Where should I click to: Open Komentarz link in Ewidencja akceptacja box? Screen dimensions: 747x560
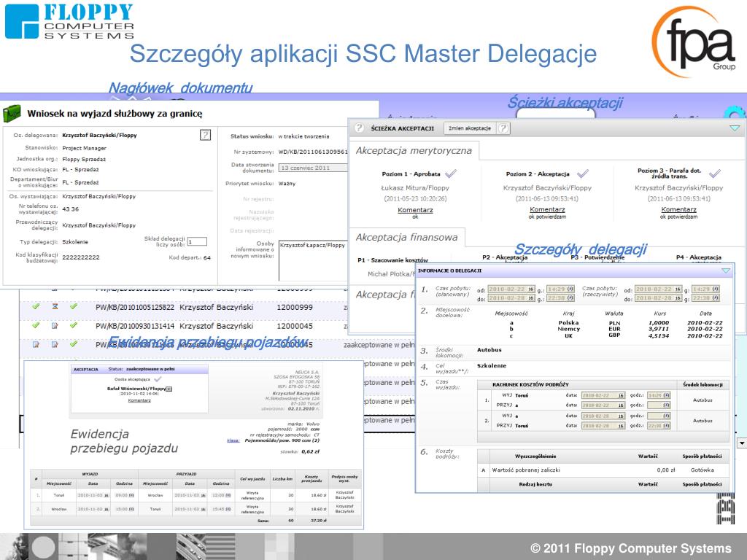(139, 400)
